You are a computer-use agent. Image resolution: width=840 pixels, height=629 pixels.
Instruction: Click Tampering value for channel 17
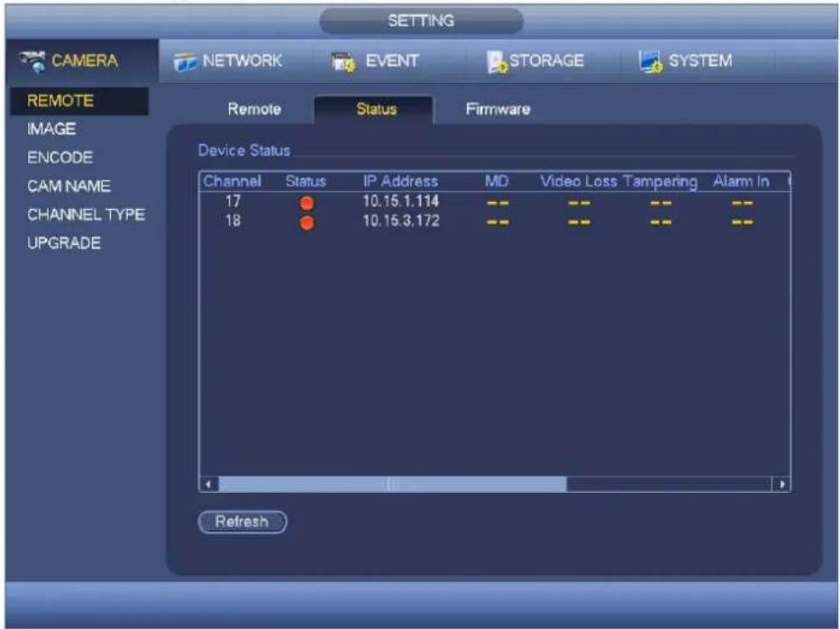click(x=661, y=203)
